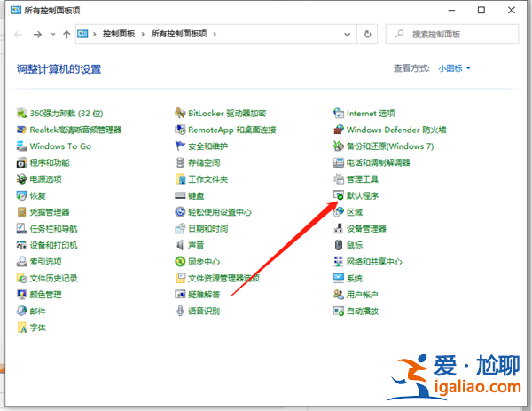Open the recent locations dropdown arrow
The height and width of the screenshot is (411, 532).
pyautogui.click(x=53, y=34)
